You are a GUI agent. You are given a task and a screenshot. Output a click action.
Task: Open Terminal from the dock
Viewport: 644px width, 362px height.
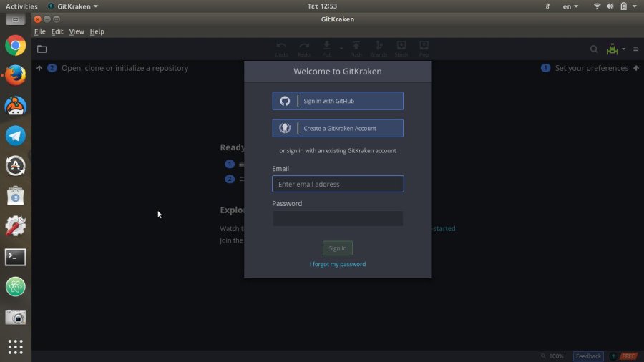16,257
